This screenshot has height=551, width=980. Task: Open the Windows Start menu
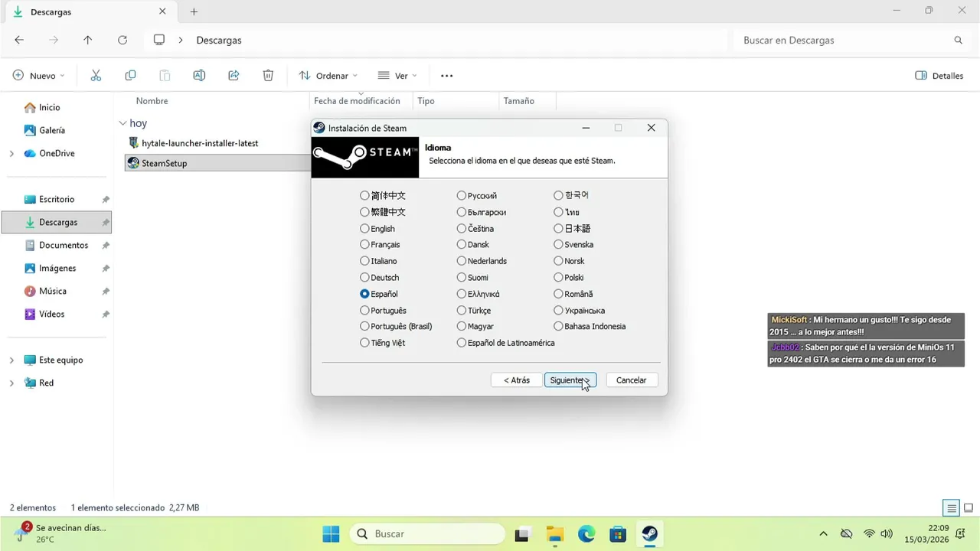(331, 533)
